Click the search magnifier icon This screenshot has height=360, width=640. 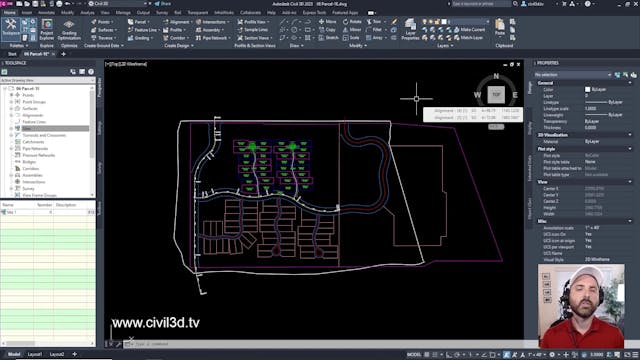516,4
